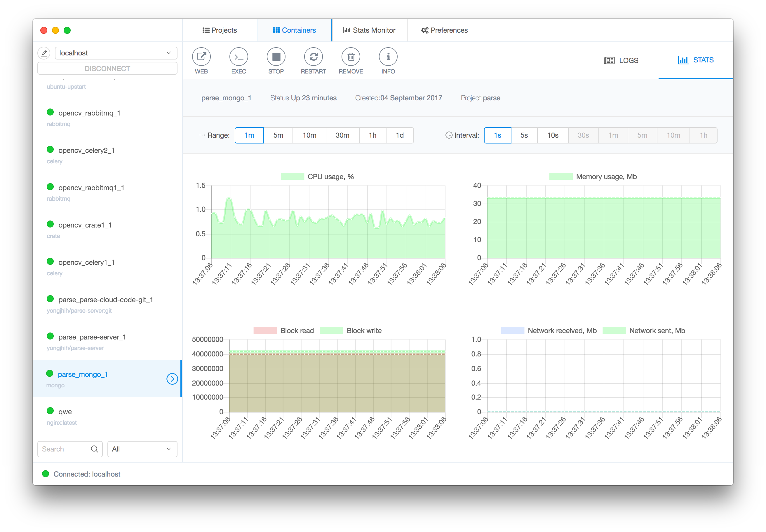Set interval to 10s
Viewport: 766px width, 532px height.
pos(553,135)
